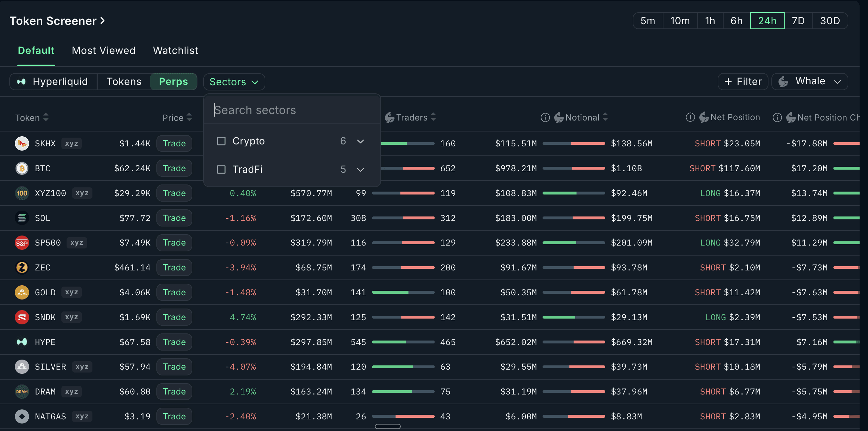Viewport: 868px width, 431px height.
Task: Click the DRAM token logo icon
Action: pyautogui.click(x=22, y=392)
